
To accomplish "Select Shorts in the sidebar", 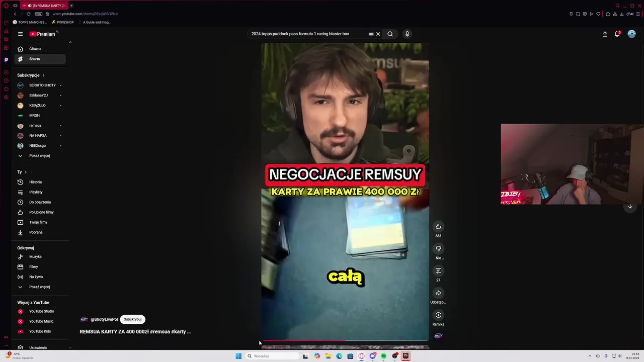I will click(x=40, y=59).
